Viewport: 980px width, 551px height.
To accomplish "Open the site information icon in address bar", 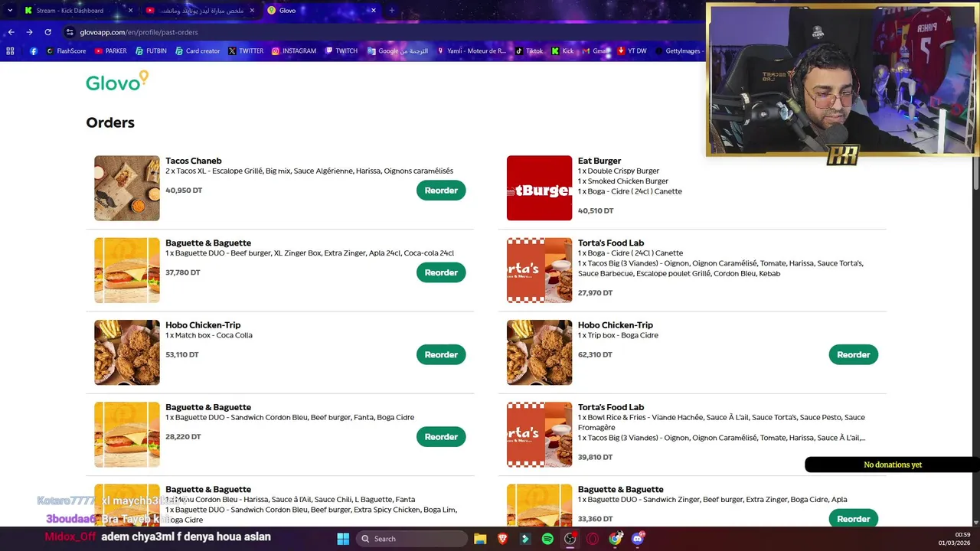I will click(70, 32).
